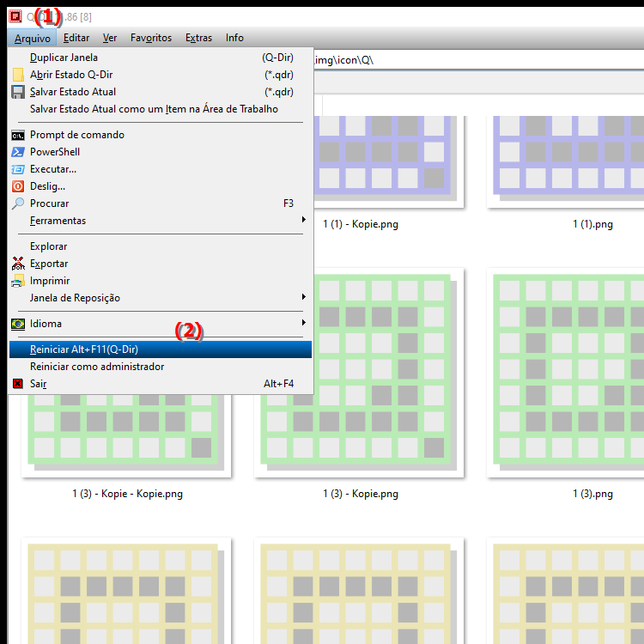The width and height of the screenshot is (644, 644).
Task: Select thumbnail of 1 (1).png
Action: pos(565,161)
